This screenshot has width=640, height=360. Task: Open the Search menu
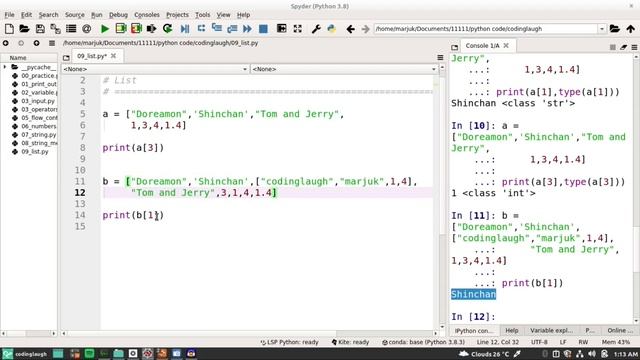point(49,15)
